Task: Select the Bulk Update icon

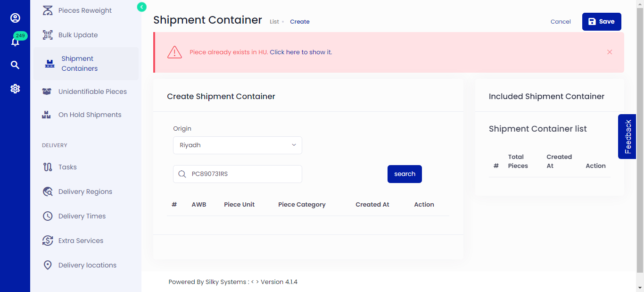Action: coord(48,34)
